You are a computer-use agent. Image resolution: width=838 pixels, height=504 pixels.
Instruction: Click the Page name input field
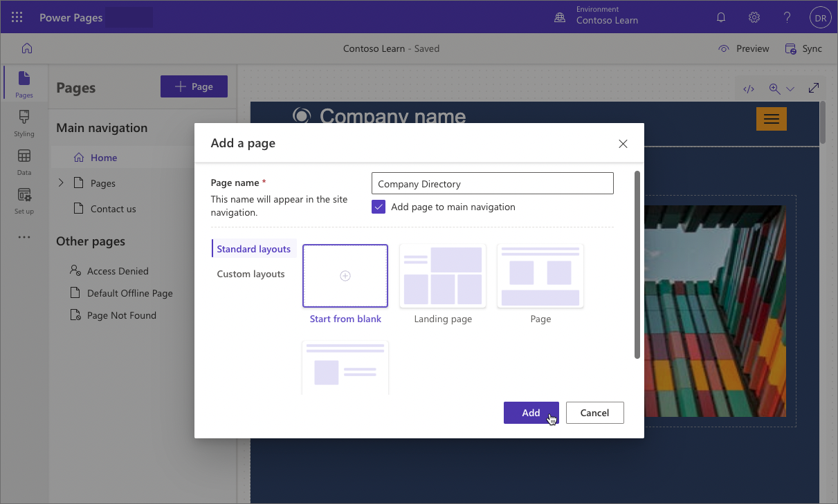click(x=493, y=183)
